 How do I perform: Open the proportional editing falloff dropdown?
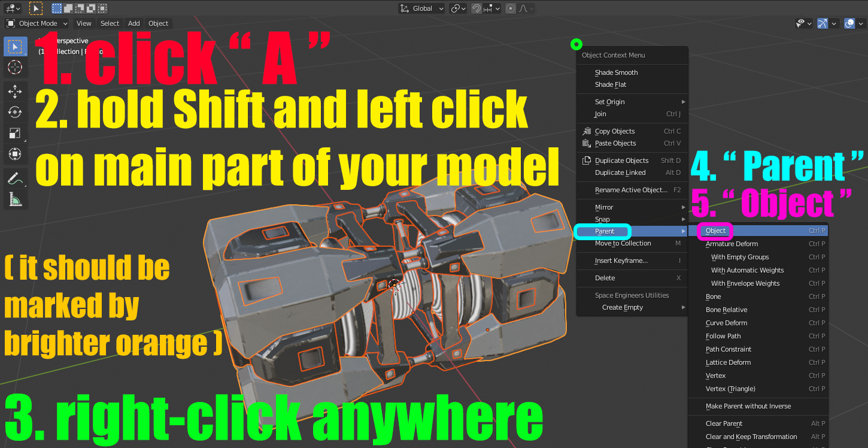click(526, 8)
